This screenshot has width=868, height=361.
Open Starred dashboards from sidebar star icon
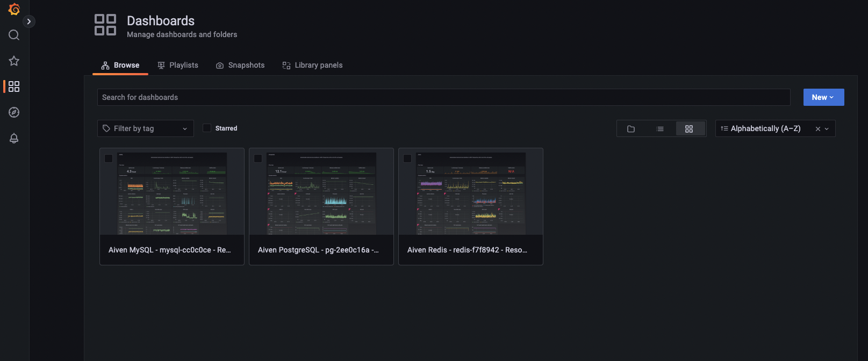14,61
